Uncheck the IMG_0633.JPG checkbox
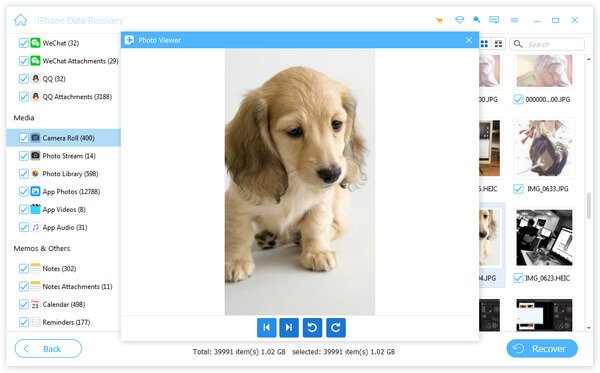600x373 pixels. point(518,189)
